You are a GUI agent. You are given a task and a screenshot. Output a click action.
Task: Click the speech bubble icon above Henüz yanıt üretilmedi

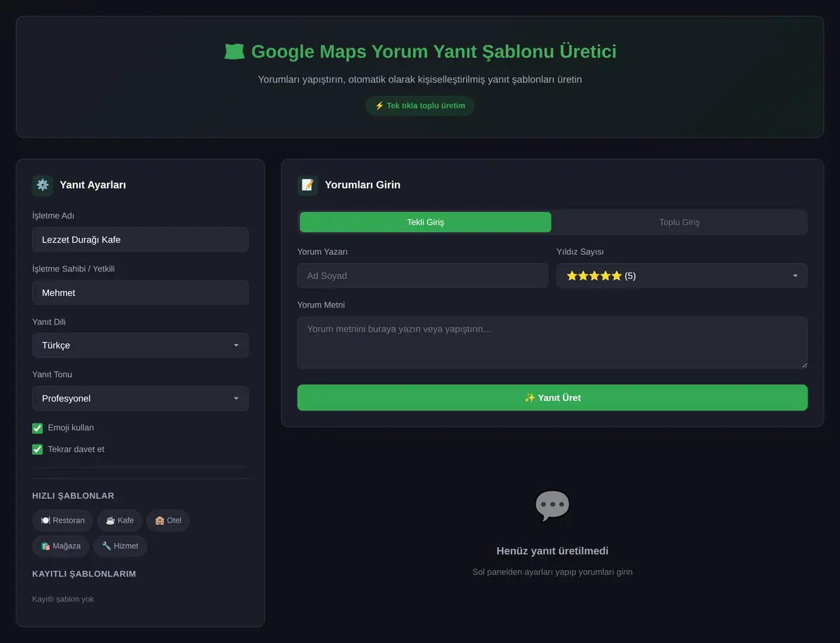(x=552, y=505)
